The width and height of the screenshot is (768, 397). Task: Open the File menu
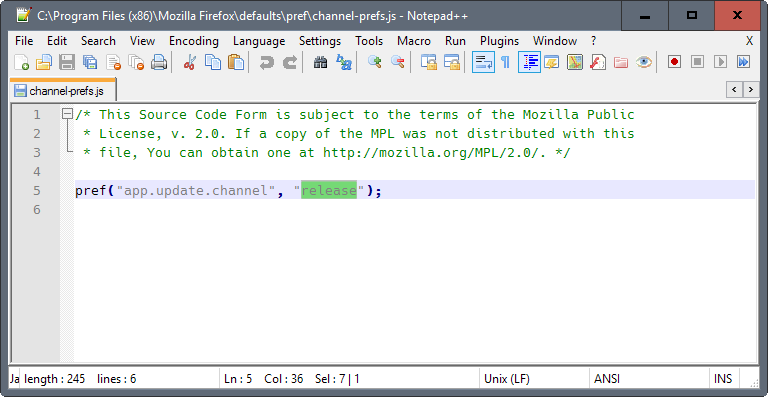point(24,41)
